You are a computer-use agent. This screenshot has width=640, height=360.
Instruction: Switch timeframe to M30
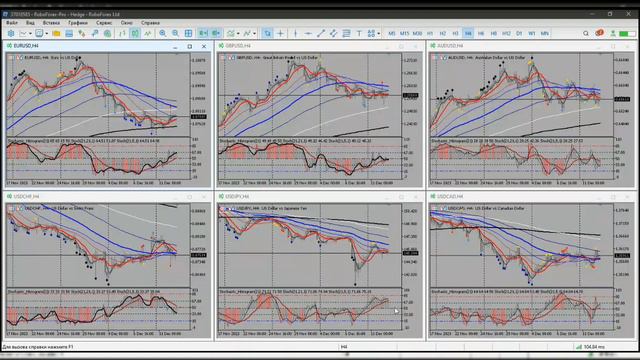point(417,33)
